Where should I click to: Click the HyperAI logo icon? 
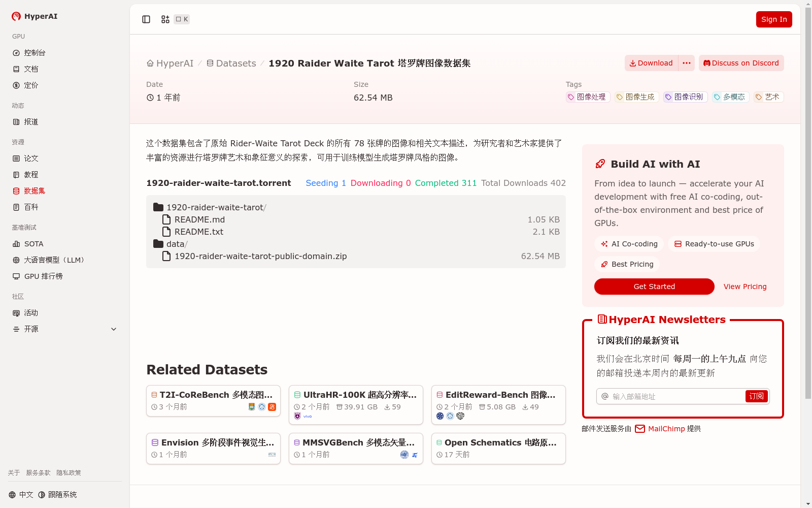[16, 16]
